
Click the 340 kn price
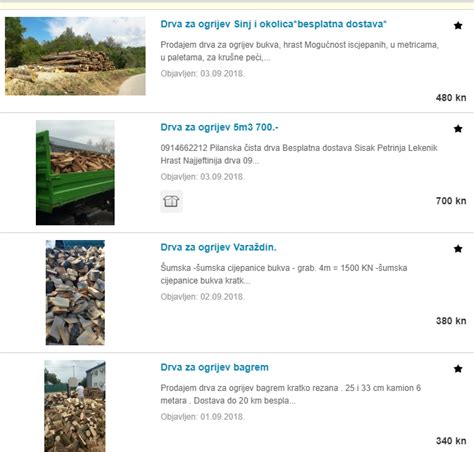click(x=451, y=441)
